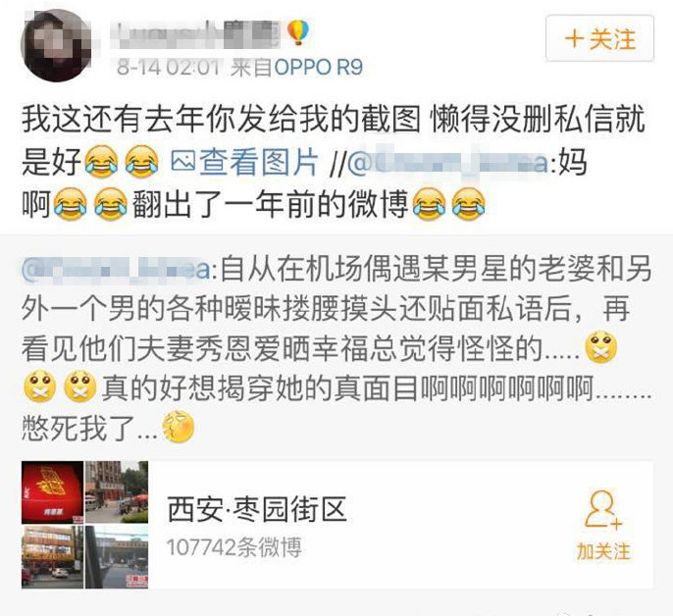
Task: Open the blurred profile avatar
Action: tap(56, 45)
